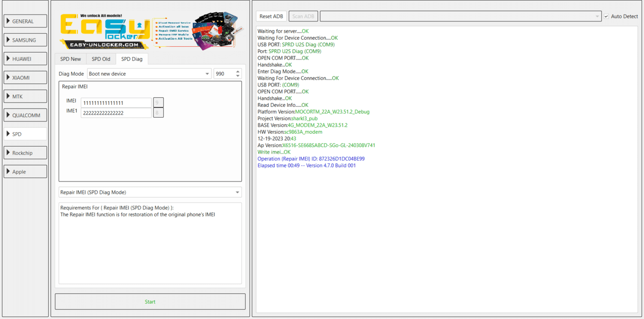Choose the QUALCOMM sidebar category

(25, 115)
